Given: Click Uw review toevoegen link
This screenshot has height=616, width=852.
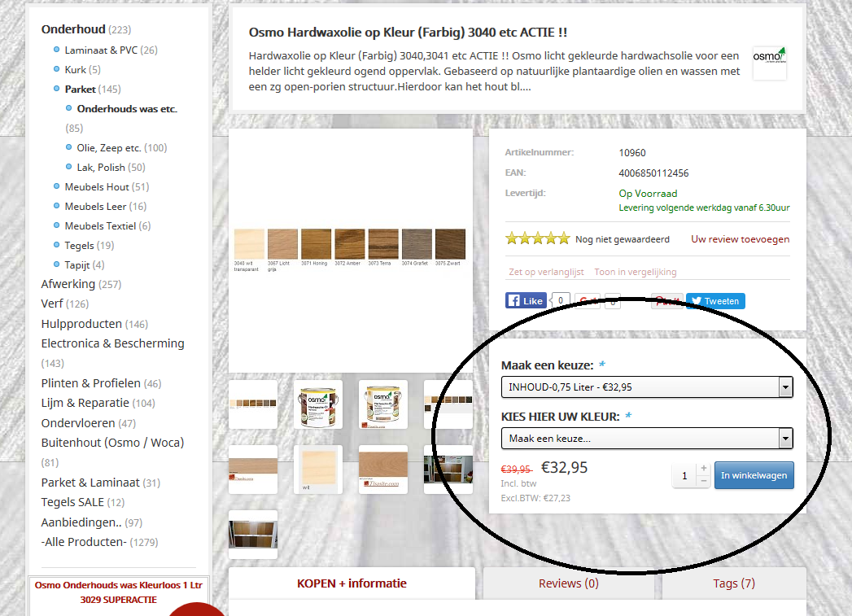Looking at the screenshot, I should [x=740, y=239].
